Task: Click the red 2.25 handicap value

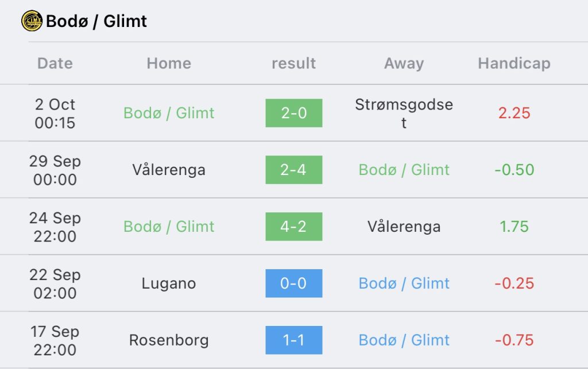Action: pyautogui.click(x=514, y=113)
